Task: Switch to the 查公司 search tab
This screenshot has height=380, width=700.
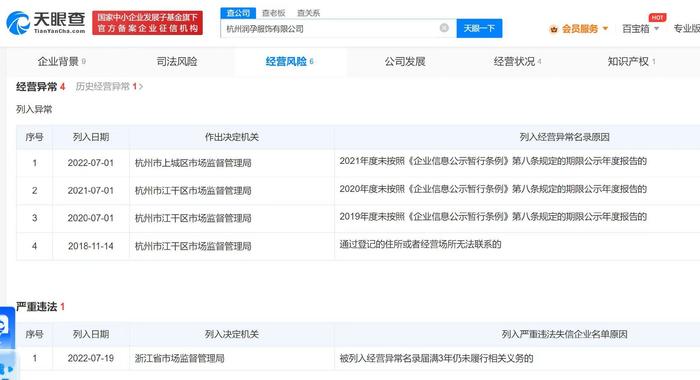Action: pos(238,13)
